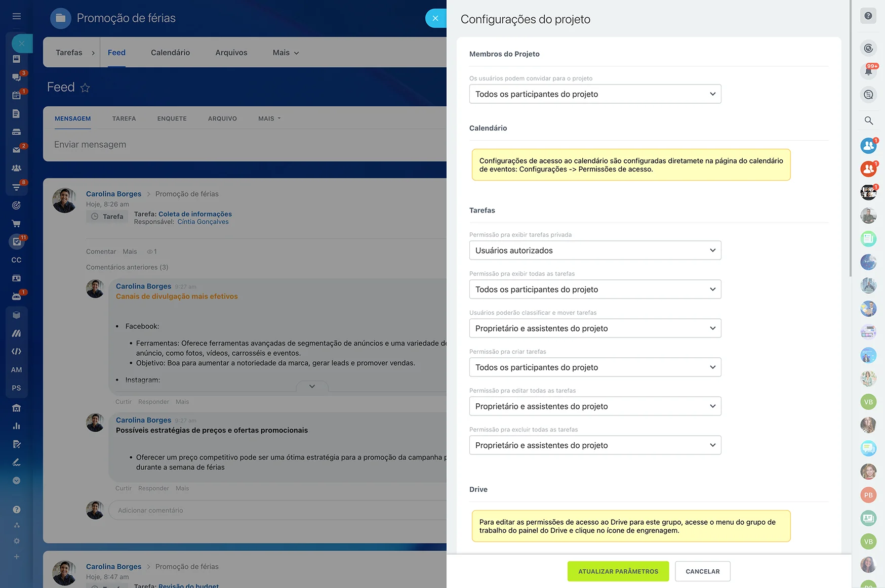
Task: Click the VB user avatar in right sidebar
Action: tap(868, 402)
